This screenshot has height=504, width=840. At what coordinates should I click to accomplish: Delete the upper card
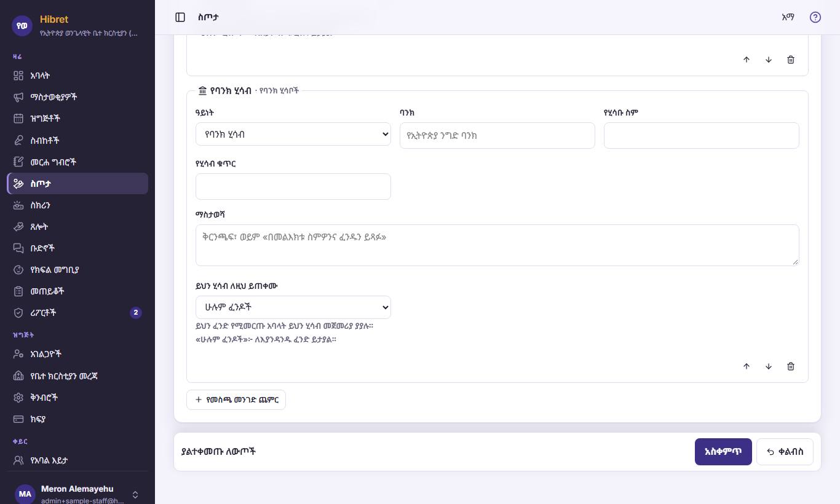pos(791,60)
